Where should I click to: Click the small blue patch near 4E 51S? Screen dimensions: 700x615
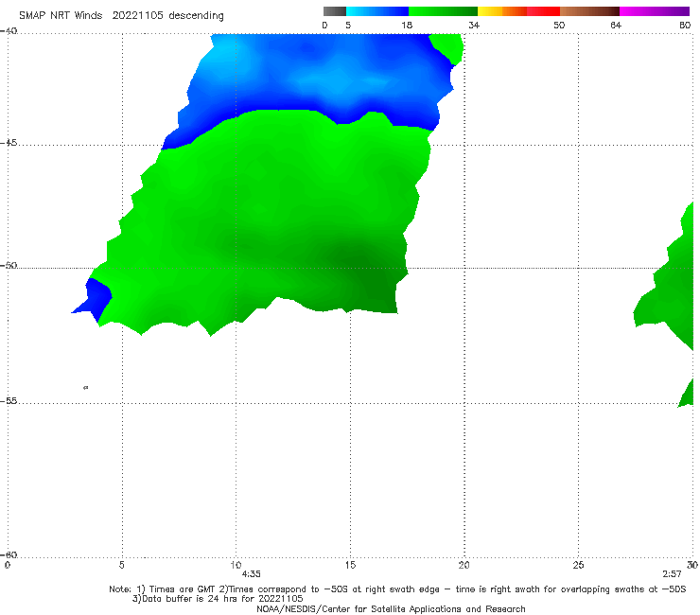pos(95,298)
